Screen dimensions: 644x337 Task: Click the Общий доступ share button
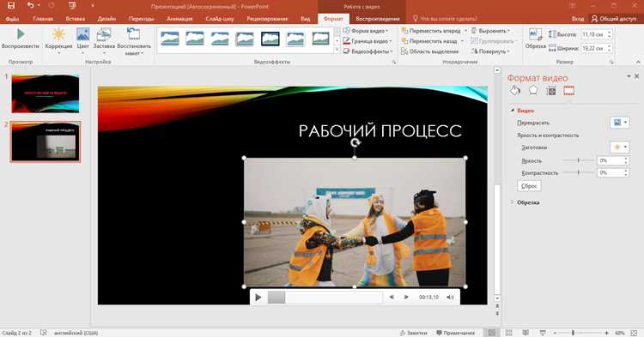[614, 19]
